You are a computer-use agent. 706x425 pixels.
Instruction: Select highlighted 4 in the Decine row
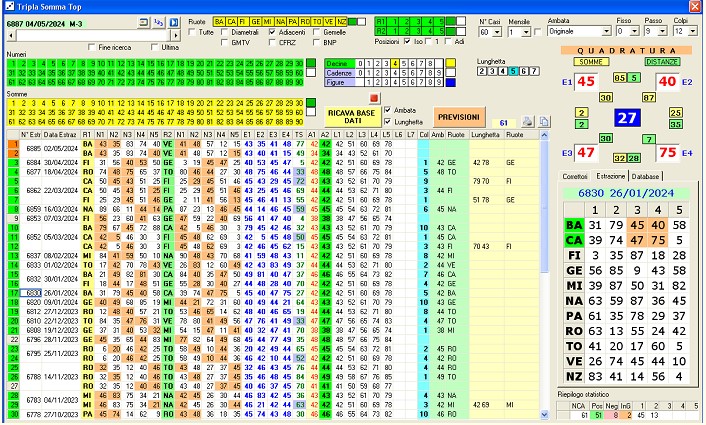coord(395,63)
